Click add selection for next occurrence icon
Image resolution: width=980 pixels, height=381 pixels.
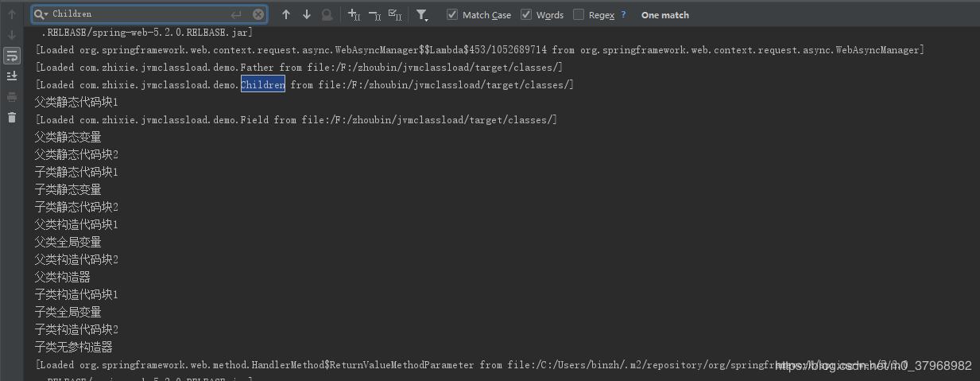354,14
